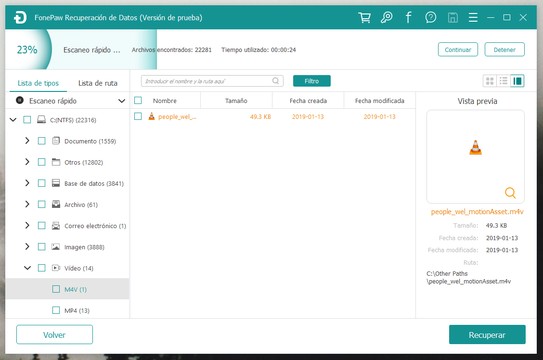Open the hamburger menu icon

(x=473, y=17)
